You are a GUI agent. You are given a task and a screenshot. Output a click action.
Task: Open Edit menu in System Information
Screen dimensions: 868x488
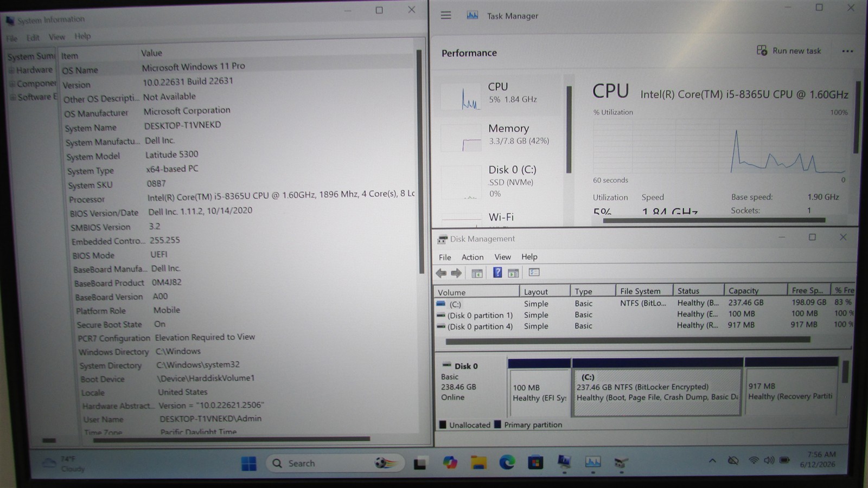pos(33,37)
